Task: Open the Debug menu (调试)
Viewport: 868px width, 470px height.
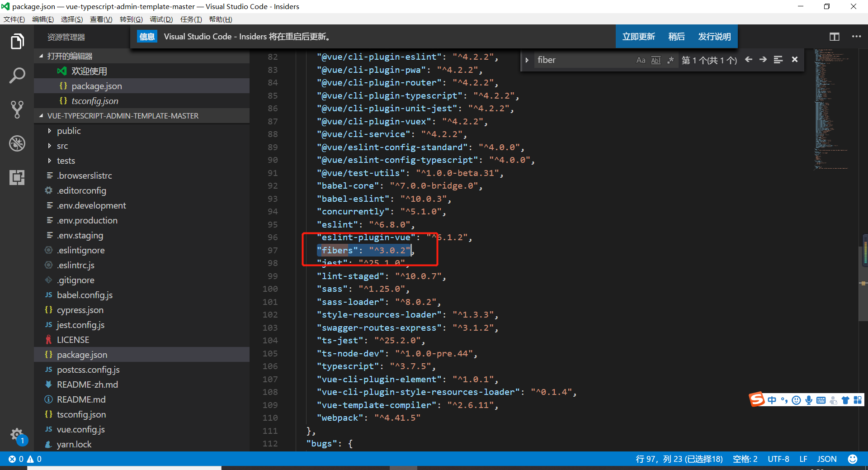Action: pyautogui.click(x=161, y=19)
